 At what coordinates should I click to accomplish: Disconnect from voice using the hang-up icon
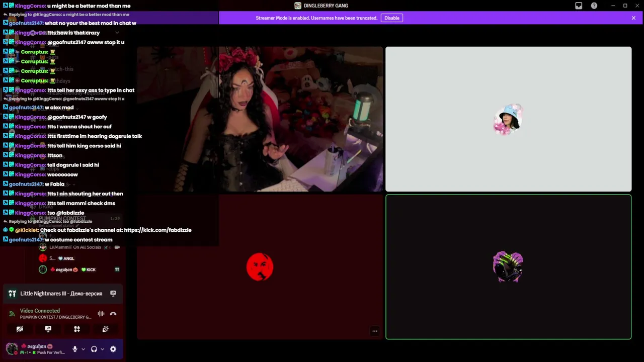113,314
